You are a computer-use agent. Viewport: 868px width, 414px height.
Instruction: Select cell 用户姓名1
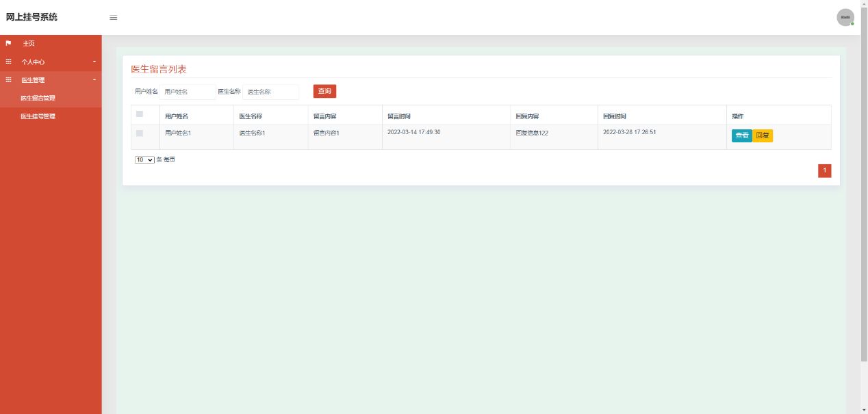tap(178, 133)
